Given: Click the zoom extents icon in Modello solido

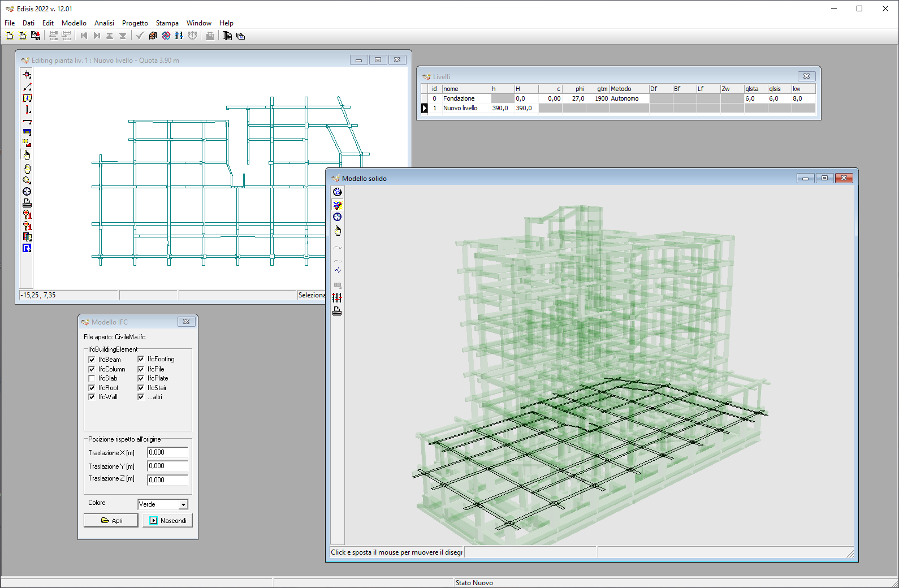Looking at the screenshot, I should [338, 217].
